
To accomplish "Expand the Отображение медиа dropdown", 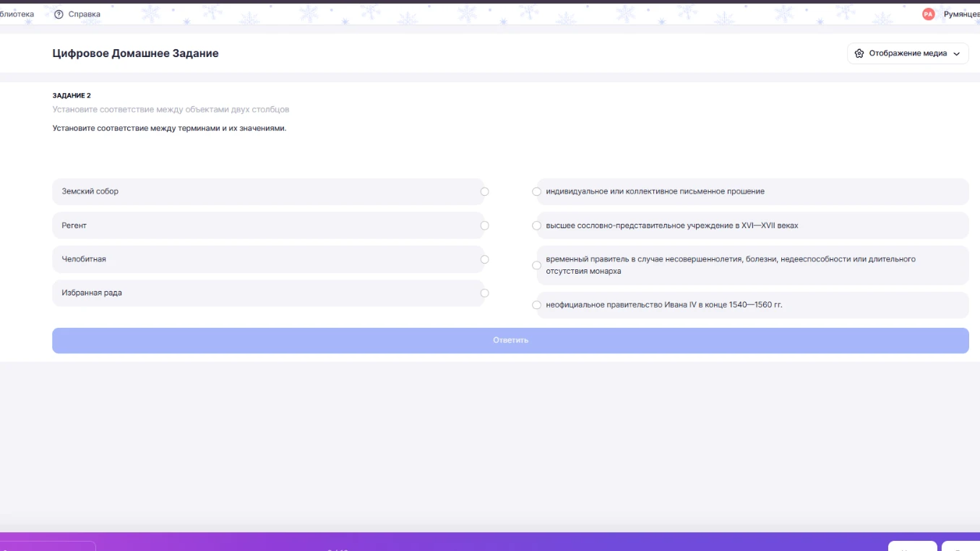I will pyautogui.click(x=908, y=53).
